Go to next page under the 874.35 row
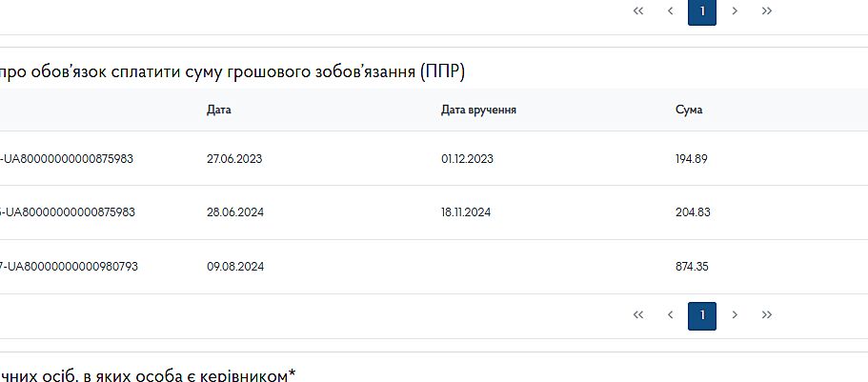 tap(735, 315)
